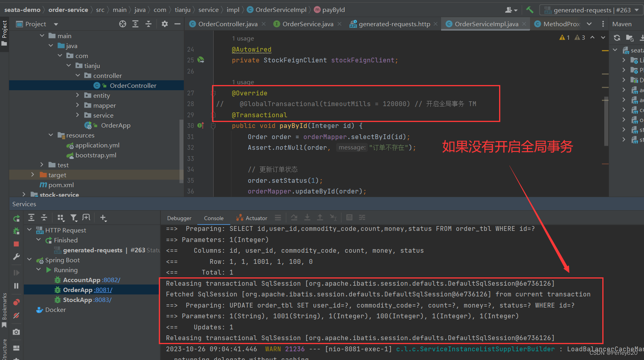
Task: Click the order-service breadcrumb
Action: point(68,10)
